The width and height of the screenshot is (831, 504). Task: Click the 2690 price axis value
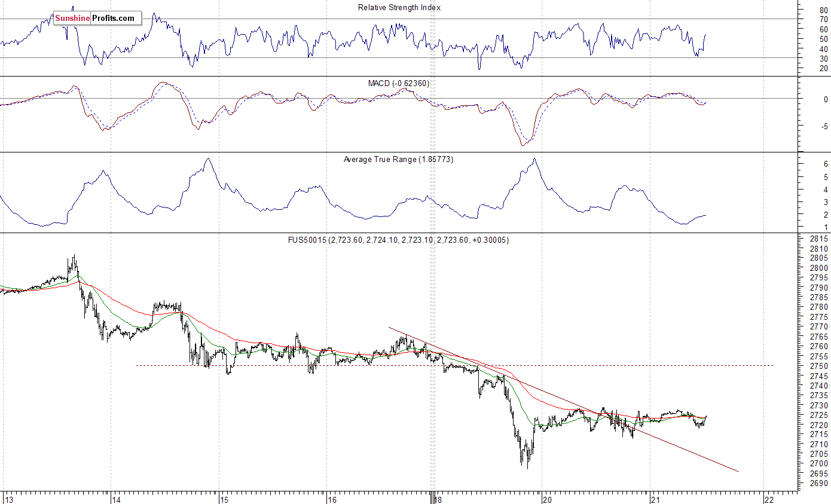819,483
